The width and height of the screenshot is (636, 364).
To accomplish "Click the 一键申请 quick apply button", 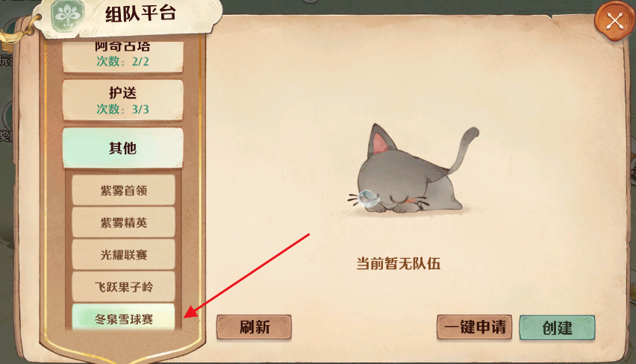I will [475, 327].
